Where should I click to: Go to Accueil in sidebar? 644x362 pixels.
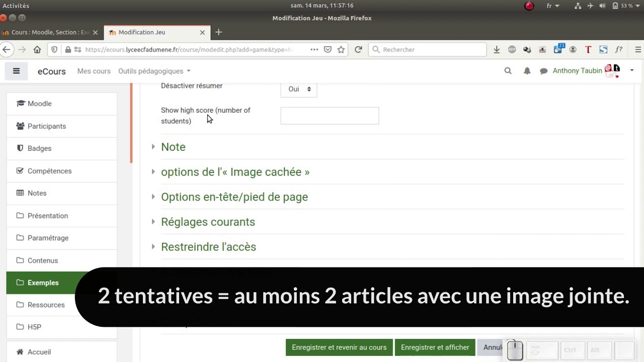[x=61, y=352]
